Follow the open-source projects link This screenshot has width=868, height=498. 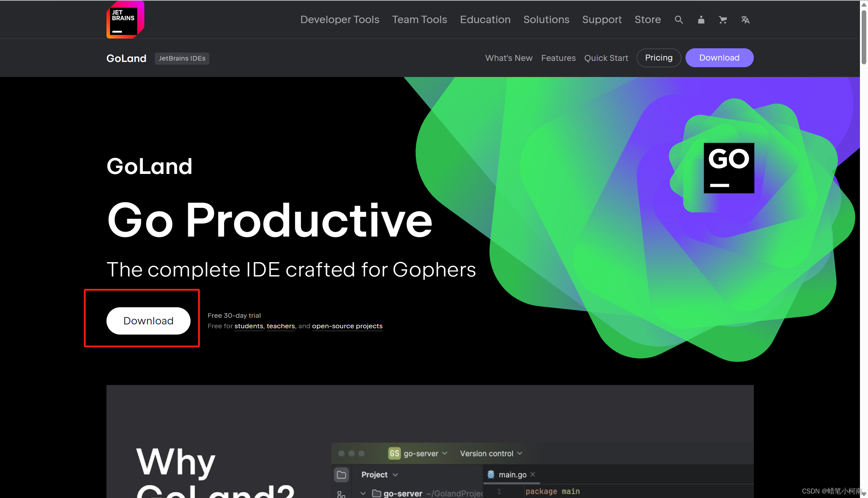[x=347, y=326]
